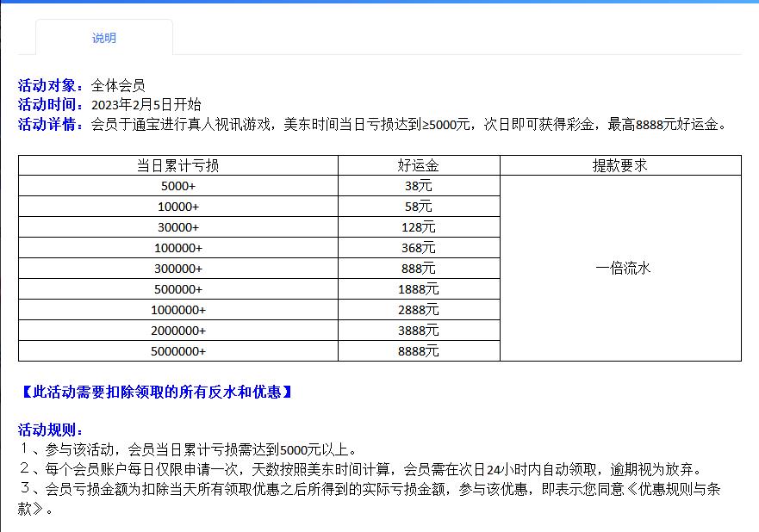
Task: Click the 当日累计亏损 column header
Action: (178, 165)
